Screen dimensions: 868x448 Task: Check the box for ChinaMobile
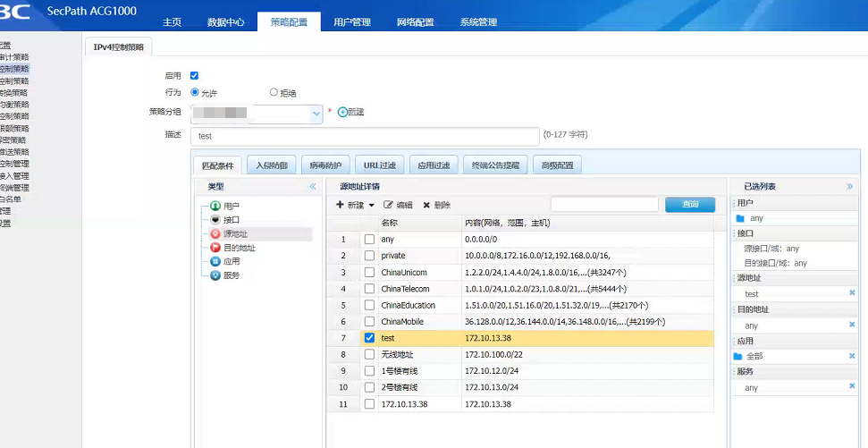pyautogui.click(x=369, y=322)
